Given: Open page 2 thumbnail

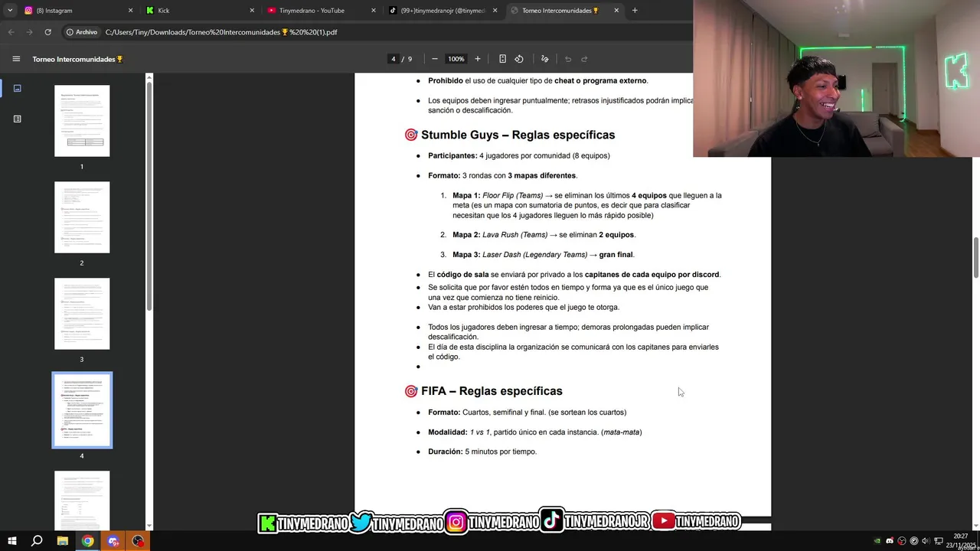Looking at the screenshot, I should coord(82,217).
